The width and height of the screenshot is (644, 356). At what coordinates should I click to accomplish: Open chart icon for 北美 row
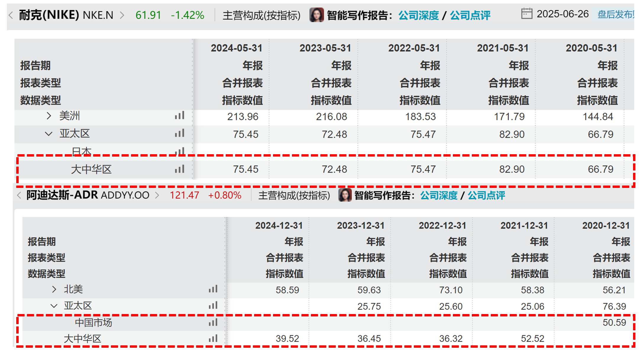(213, 289)
